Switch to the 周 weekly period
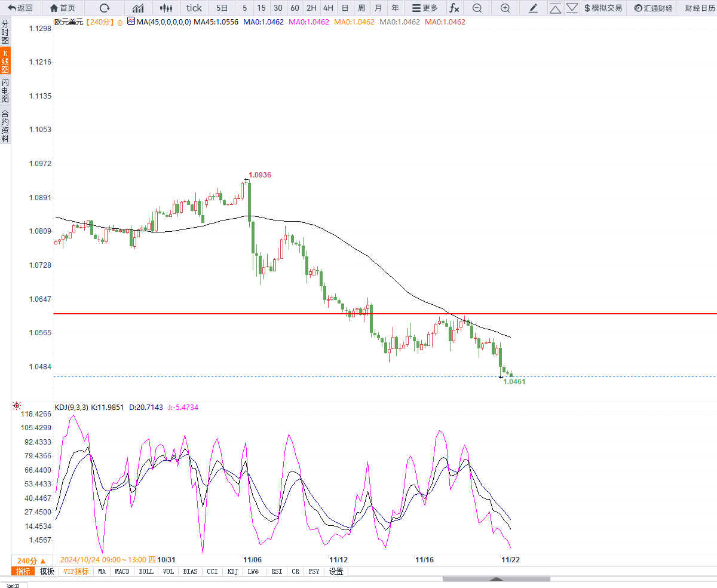 click(361, 8)
